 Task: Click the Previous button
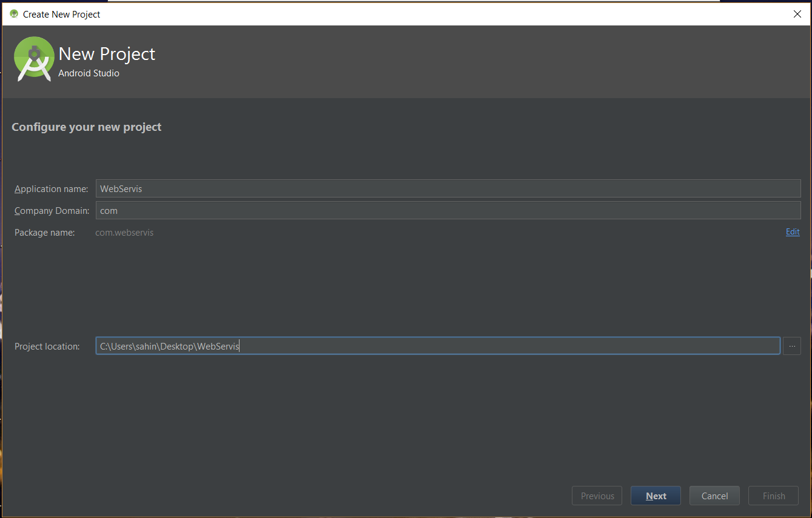[597, 496]
